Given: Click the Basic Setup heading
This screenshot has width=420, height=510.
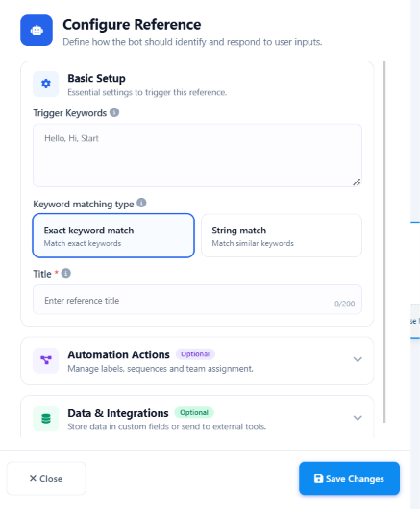Looking at the screenshot, I should point(96,78).
